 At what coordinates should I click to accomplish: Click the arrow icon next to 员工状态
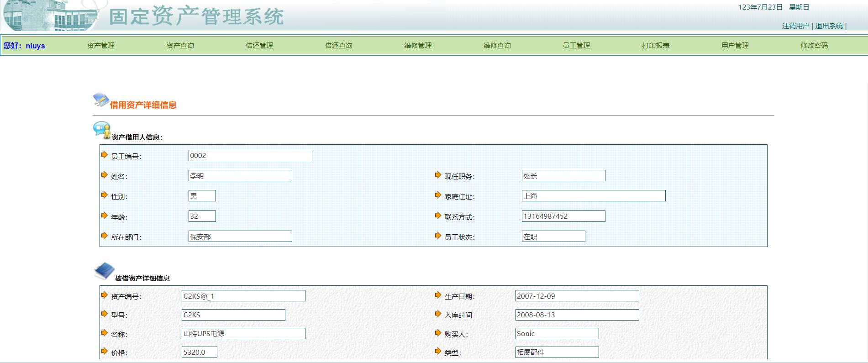click(438, 236)
